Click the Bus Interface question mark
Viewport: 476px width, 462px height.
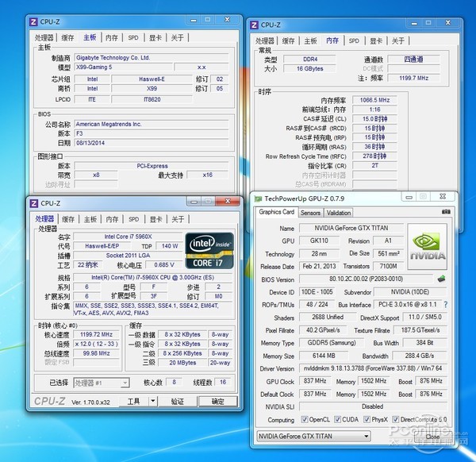point(445,304)
